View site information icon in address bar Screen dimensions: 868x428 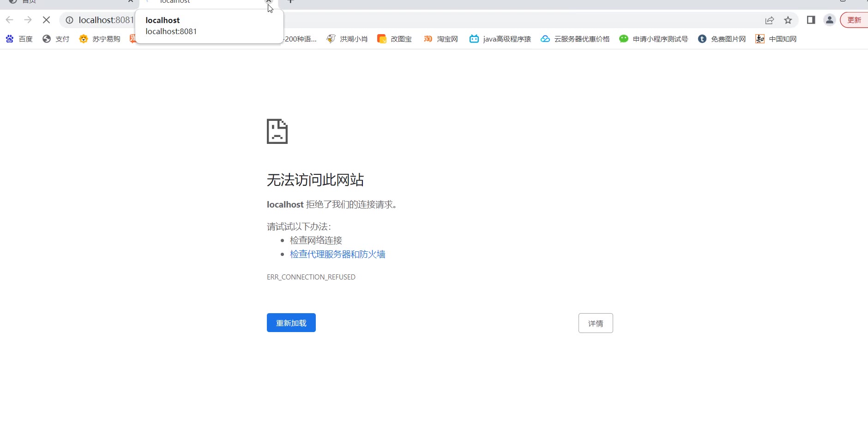(x=69, y=20)
